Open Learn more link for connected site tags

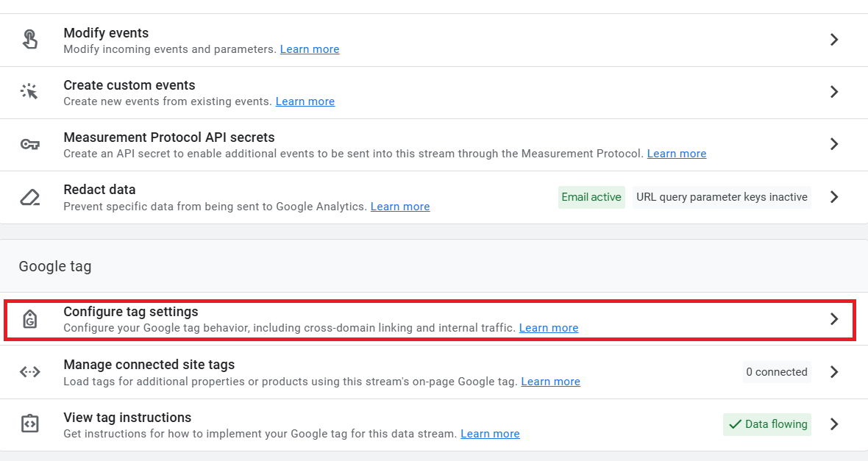coord(550,382)
